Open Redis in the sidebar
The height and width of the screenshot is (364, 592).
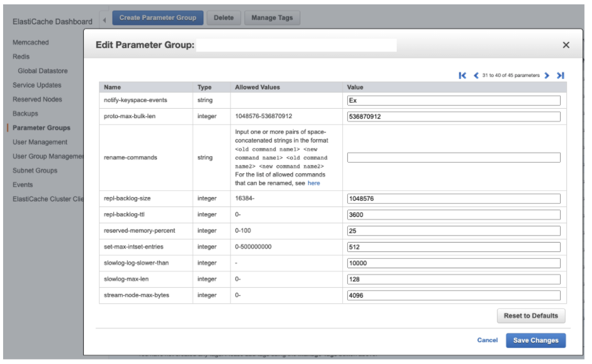coord(21,56)
